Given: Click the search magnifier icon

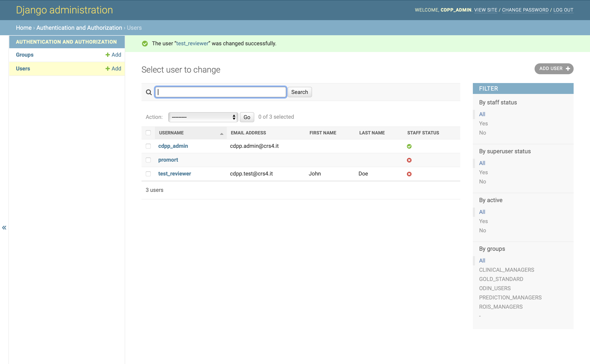Looking at the screenshot, I should point(149,92).
